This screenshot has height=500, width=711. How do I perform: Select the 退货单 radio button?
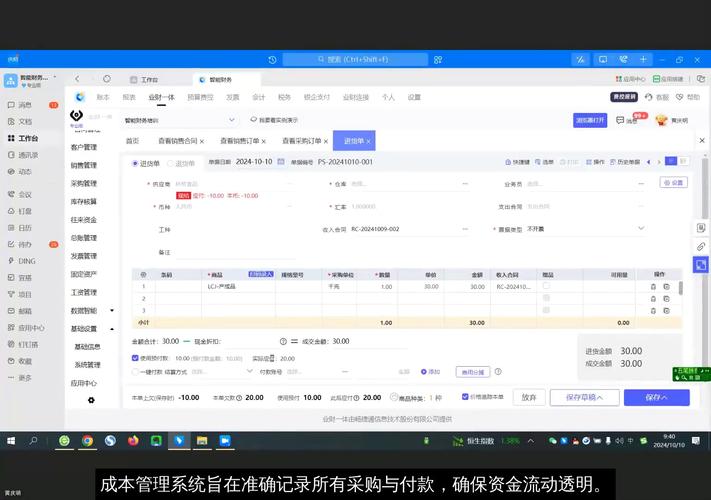[170, 163]
